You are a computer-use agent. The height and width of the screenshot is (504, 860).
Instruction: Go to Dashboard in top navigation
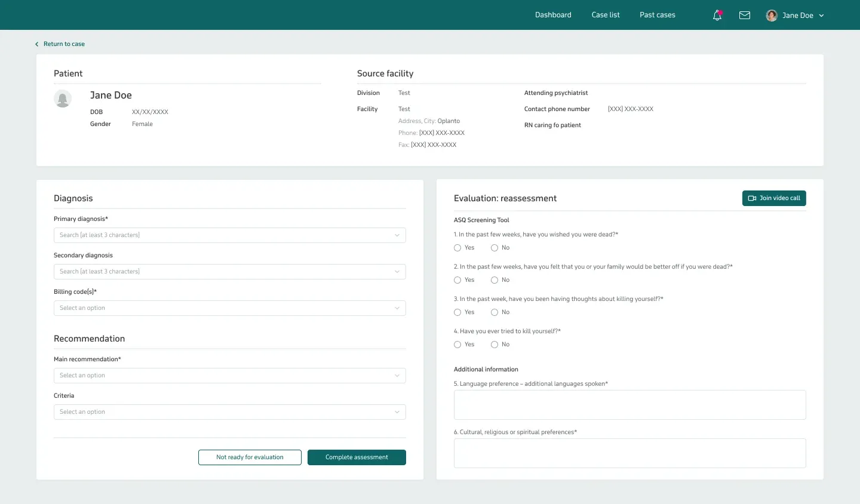pos(553,15)
